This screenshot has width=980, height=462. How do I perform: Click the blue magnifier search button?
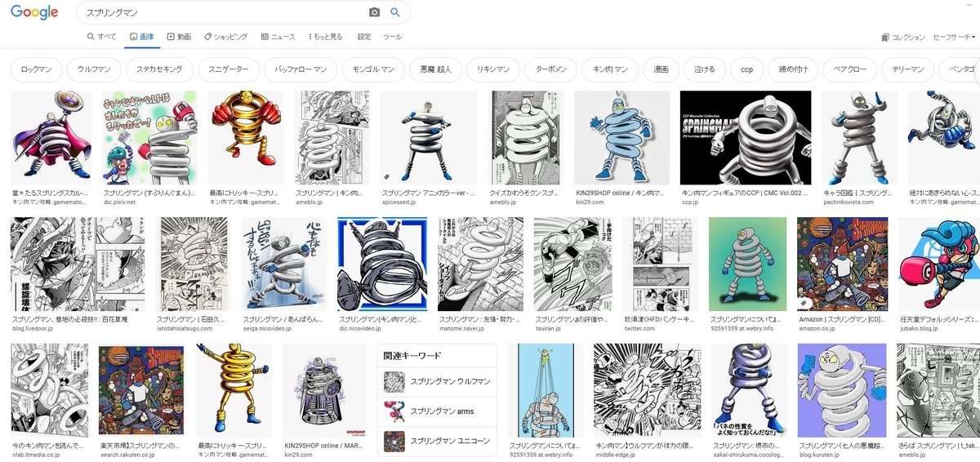(395, 12)
